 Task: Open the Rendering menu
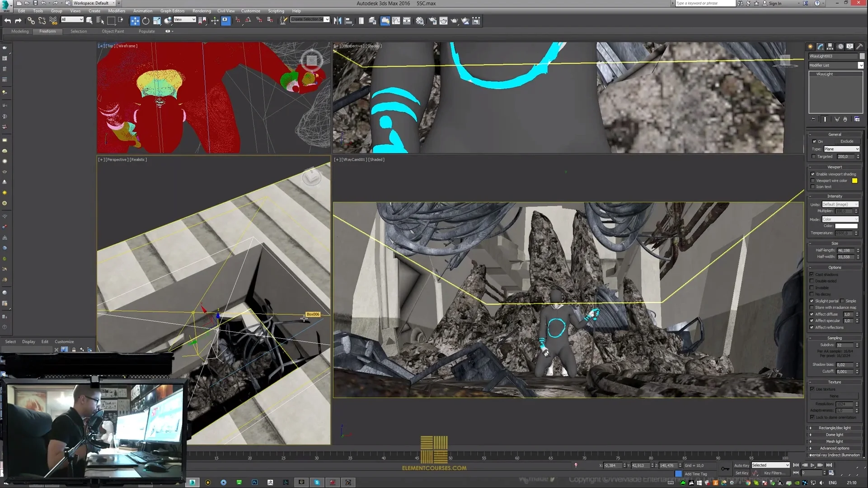point(202,11)
